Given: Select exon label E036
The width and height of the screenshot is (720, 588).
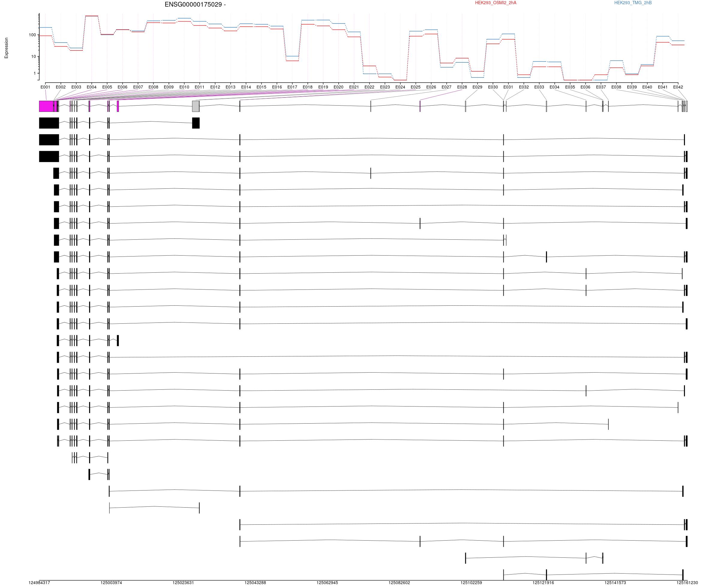Looking at the screenshot, I should point(586,87).
